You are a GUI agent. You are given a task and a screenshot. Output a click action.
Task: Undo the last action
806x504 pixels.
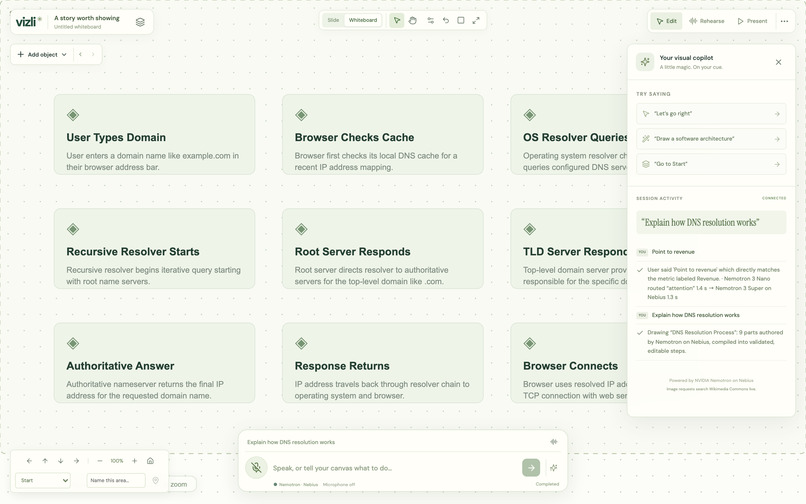[x=446, y=21]
